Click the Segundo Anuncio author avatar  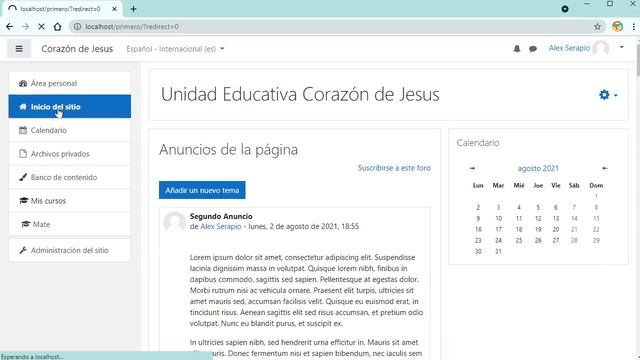174,222
